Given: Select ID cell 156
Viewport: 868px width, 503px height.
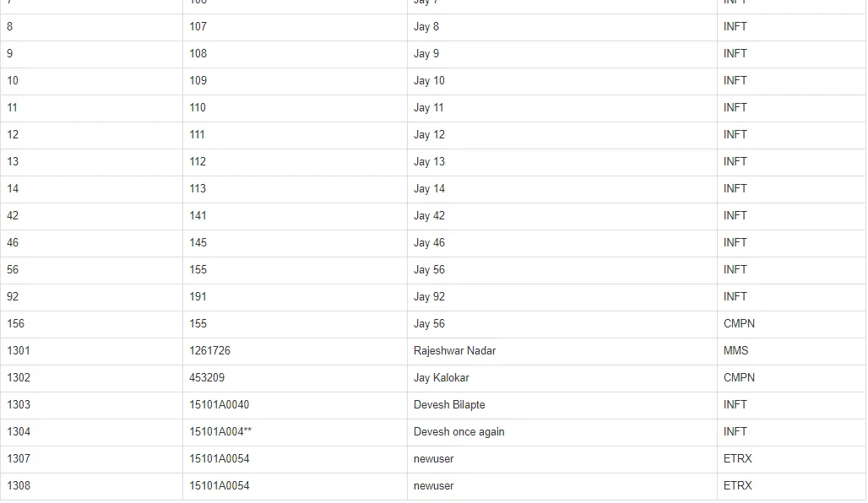Looking at the screenshot, I should (x=91, y=324).
